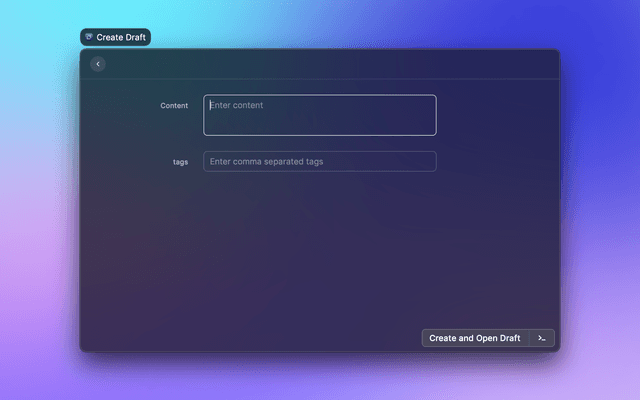
Task: Click the Create Draft title badge
Action: coord(116,37)
